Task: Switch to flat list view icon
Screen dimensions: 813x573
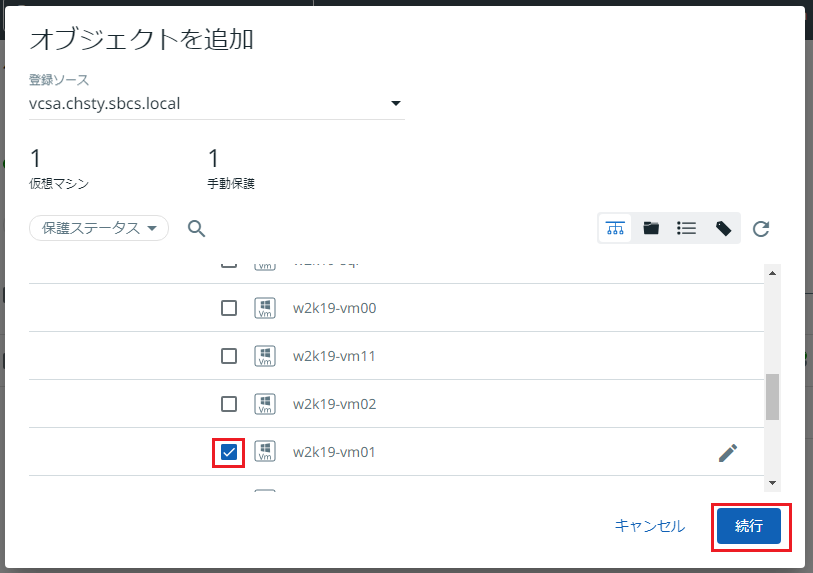Action: 687,228
